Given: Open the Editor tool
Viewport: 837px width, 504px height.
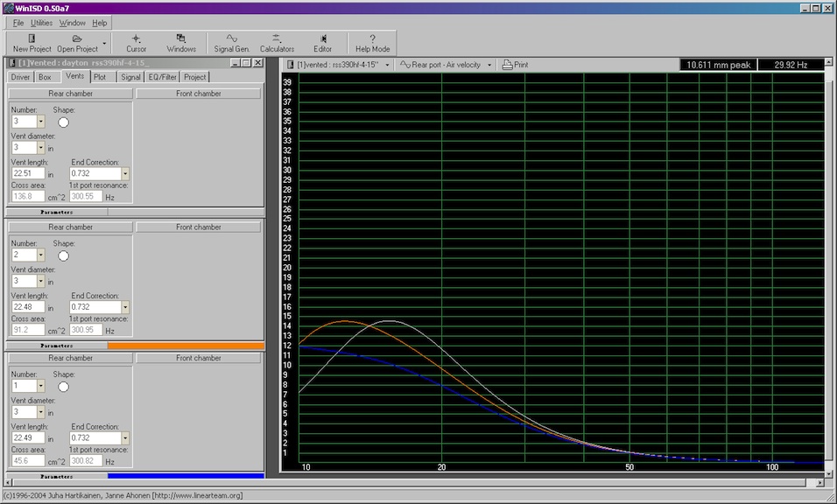Looking at the screenshot, I should [x=322, y=43].
